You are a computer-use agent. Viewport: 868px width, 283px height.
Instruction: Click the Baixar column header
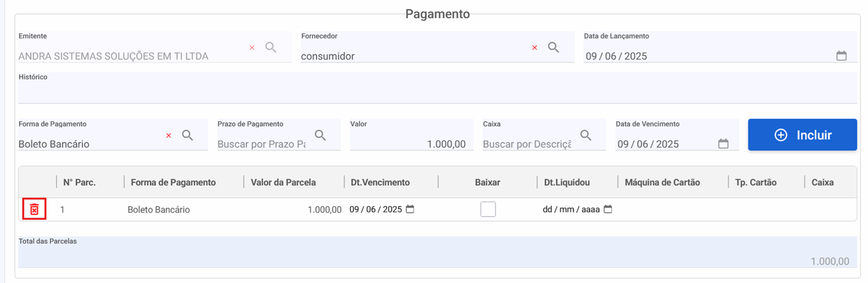pos(487,182)
